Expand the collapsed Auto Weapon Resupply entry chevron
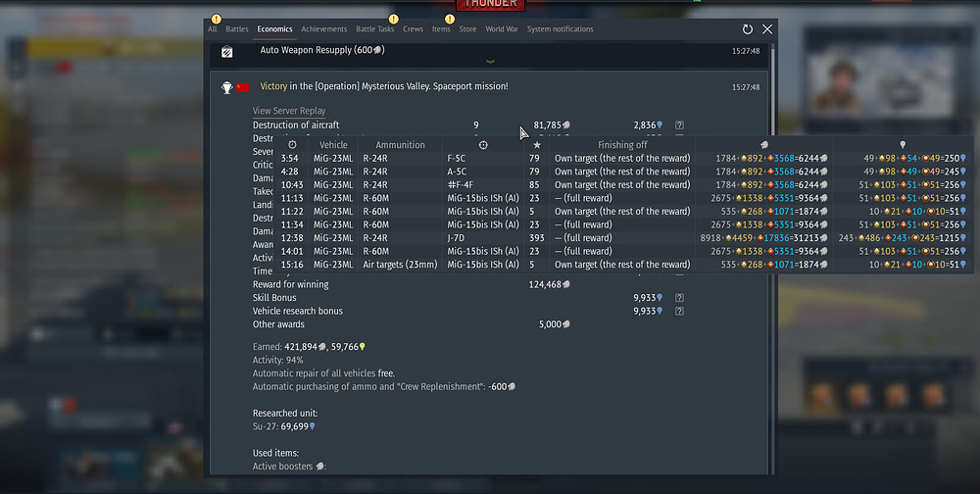Viewport: 980px width, 494px height. click(492, 62)
